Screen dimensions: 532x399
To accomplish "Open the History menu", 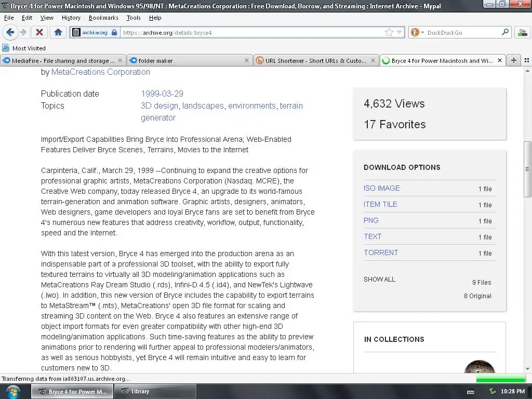I will 71,18.
